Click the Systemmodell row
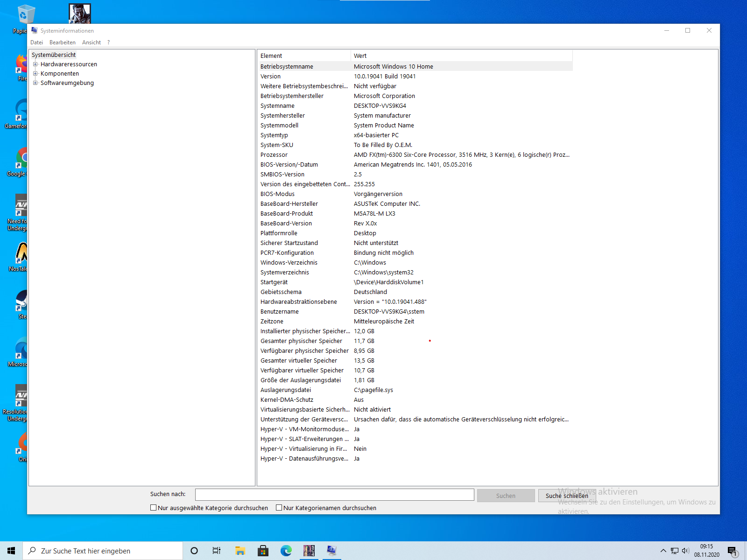Screen dimensions: 747x560 [415, 125]
